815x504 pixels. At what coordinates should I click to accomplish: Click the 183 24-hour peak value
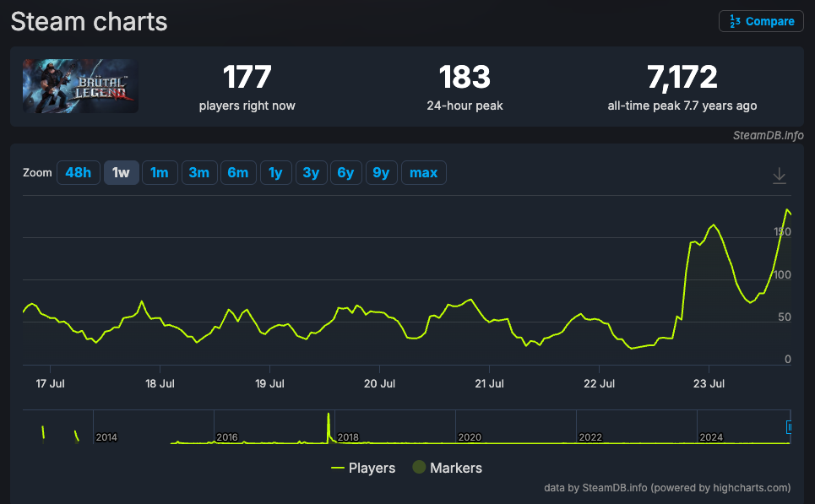click(465, 77)
